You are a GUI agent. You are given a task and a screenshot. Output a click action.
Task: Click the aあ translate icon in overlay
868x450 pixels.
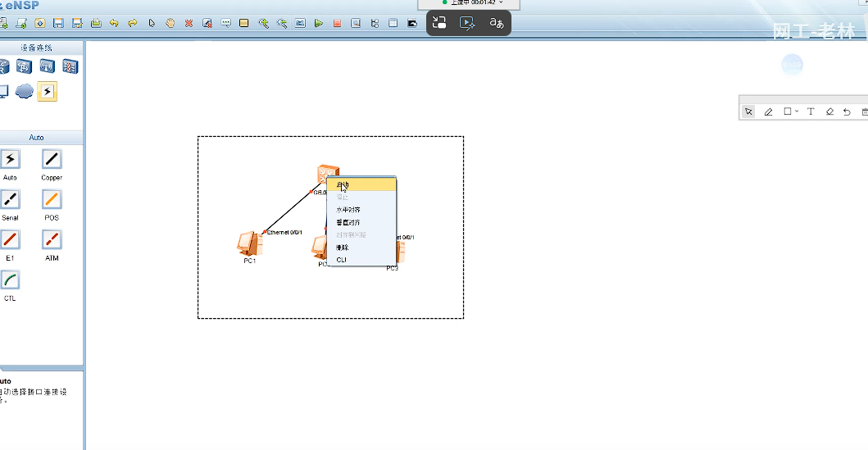pos(496,23)
